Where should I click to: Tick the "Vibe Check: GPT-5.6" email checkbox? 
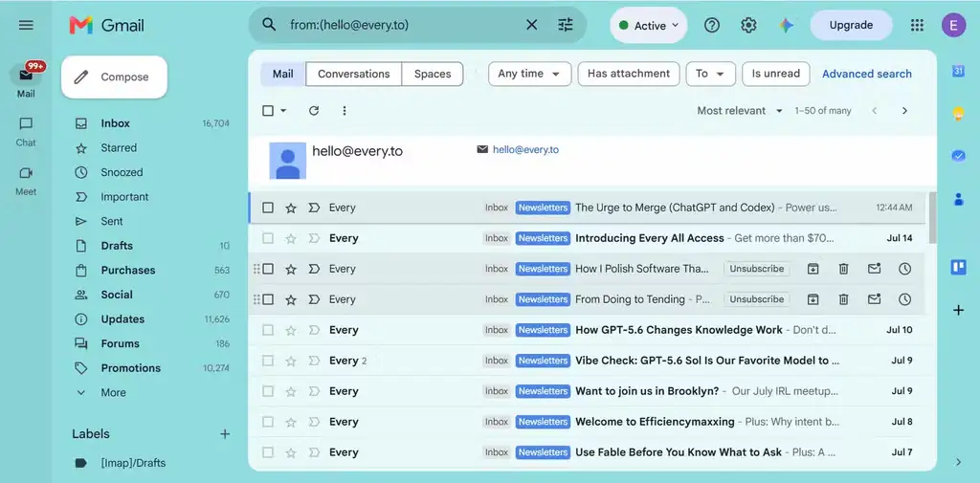pos(268,361)
